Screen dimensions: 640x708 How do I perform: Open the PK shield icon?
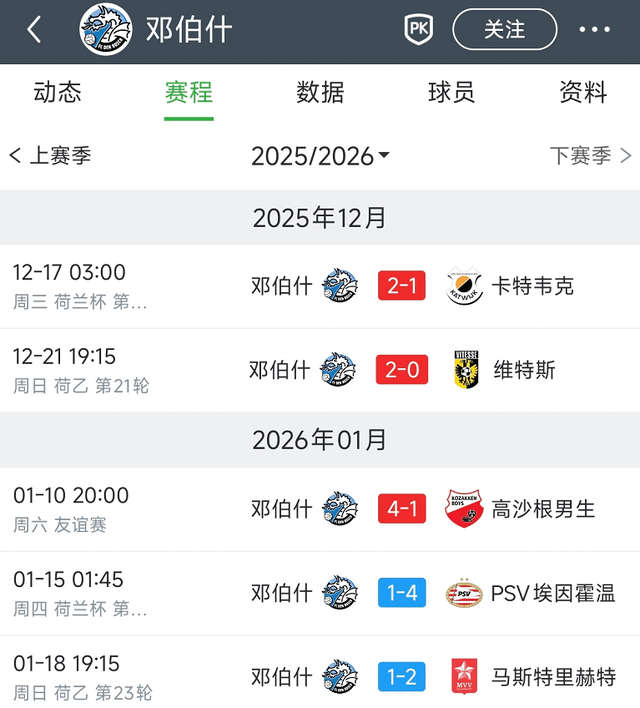418,30
